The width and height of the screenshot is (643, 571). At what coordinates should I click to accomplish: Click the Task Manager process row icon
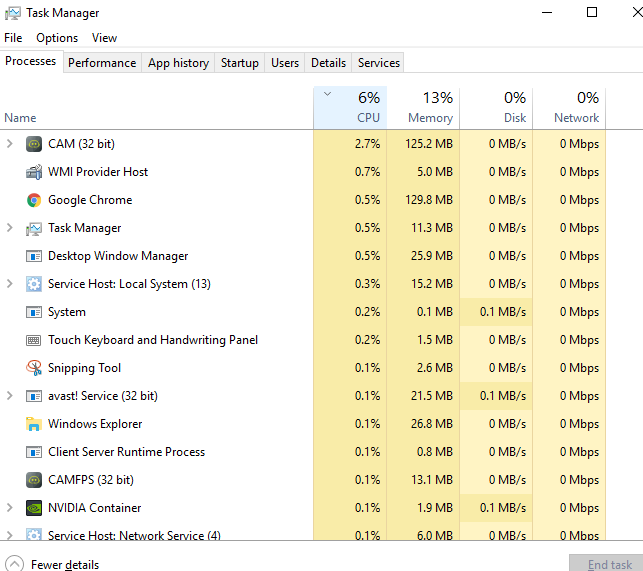(x=34, y=228)
